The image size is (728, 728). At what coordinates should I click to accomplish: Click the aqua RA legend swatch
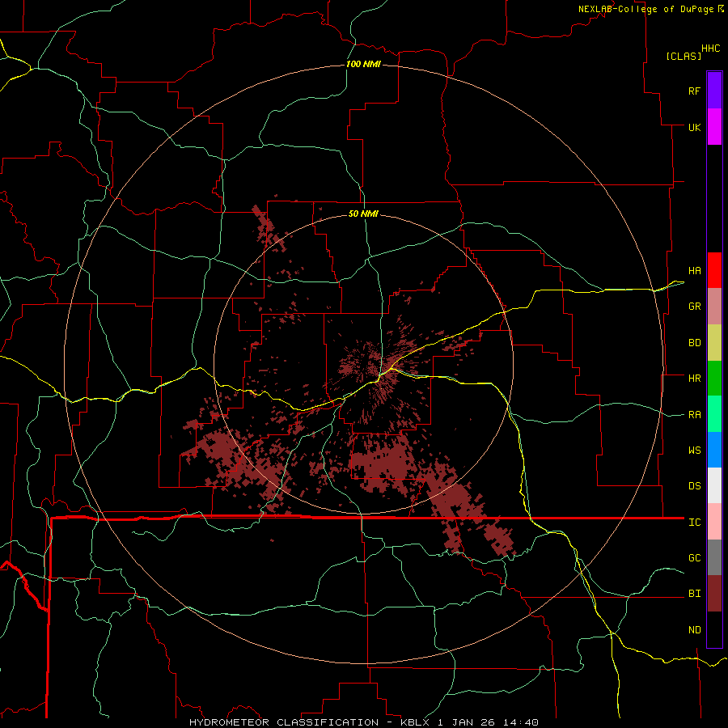(x=714, y=414)
